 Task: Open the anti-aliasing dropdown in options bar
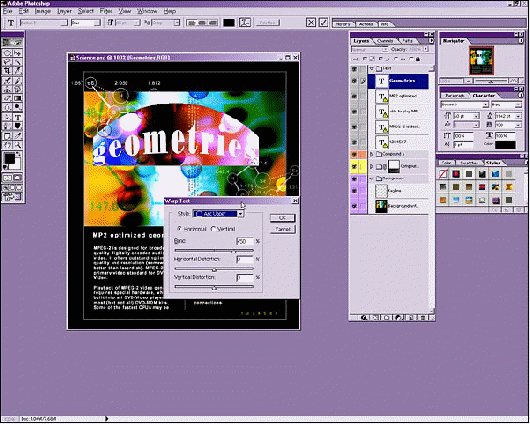(x=166, y=23)
